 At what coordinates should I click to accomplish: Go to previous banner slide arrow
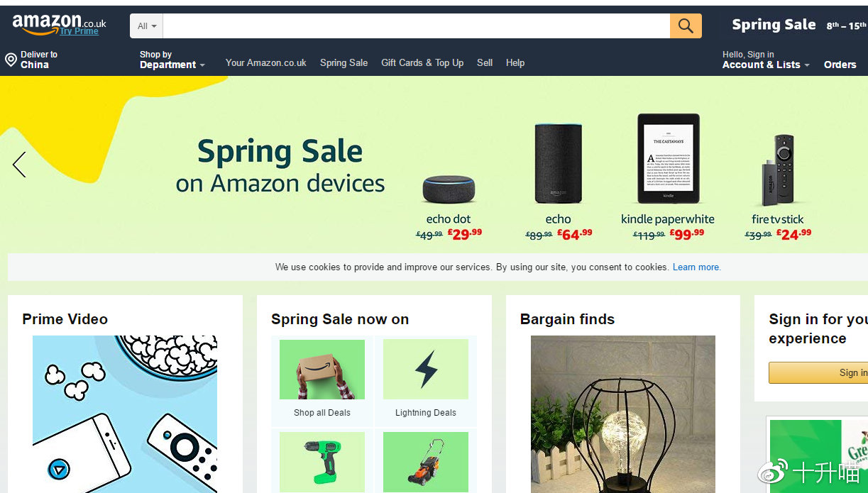pyautogui.click(x=19, y=165)
